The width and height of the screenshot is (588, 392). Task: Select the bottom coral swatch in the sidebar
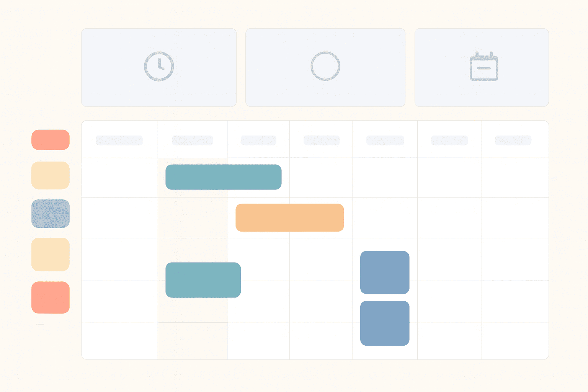coord(51,297)
